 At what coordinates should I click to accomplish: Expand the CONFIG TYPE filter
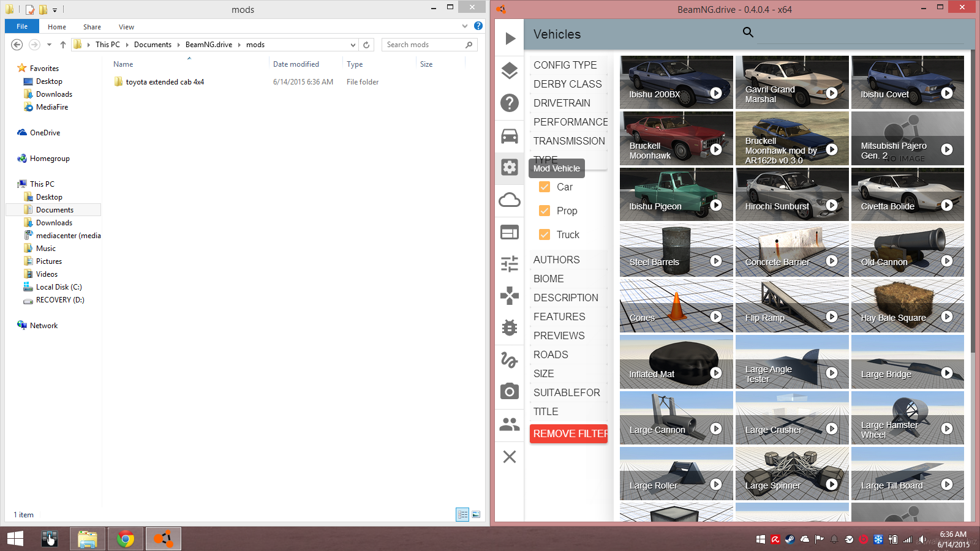[x=568, y=65]
